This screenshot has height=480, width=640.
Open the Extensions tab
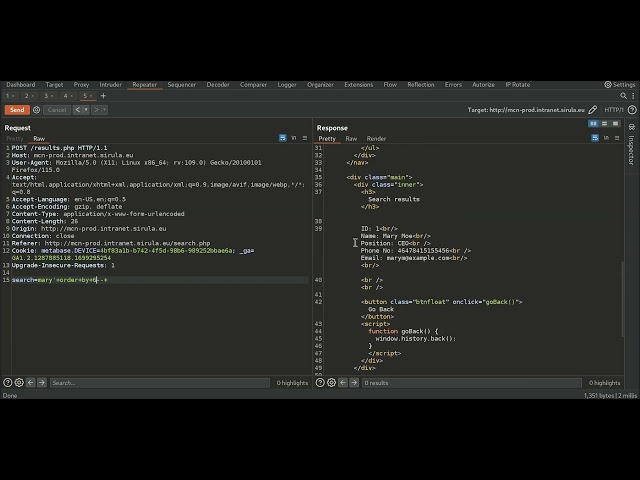tap(358, 84)
